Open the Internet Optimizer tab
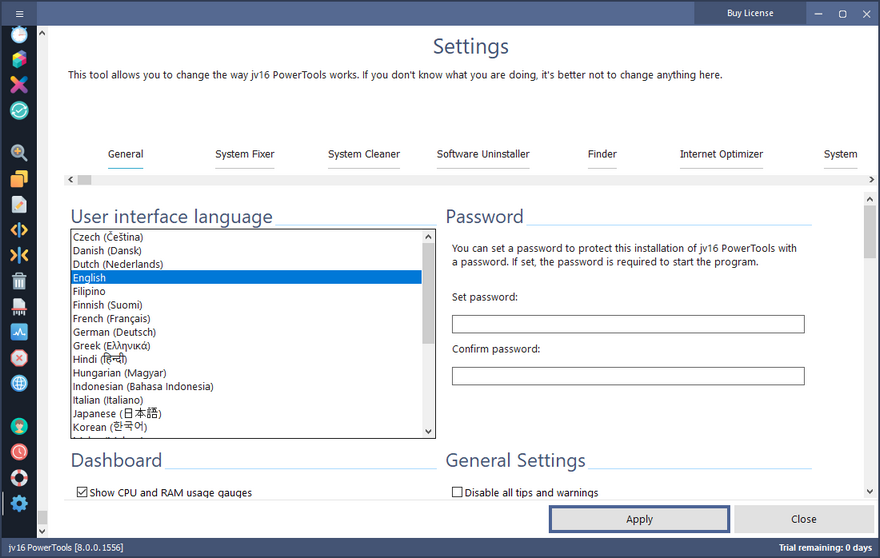880x558 pixels. point(721,154)
